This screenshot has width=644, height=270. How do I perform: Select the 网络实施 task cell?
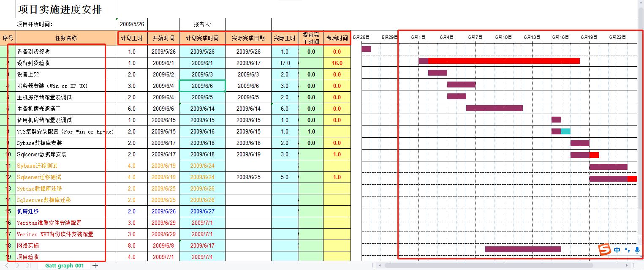pos(66,245)
